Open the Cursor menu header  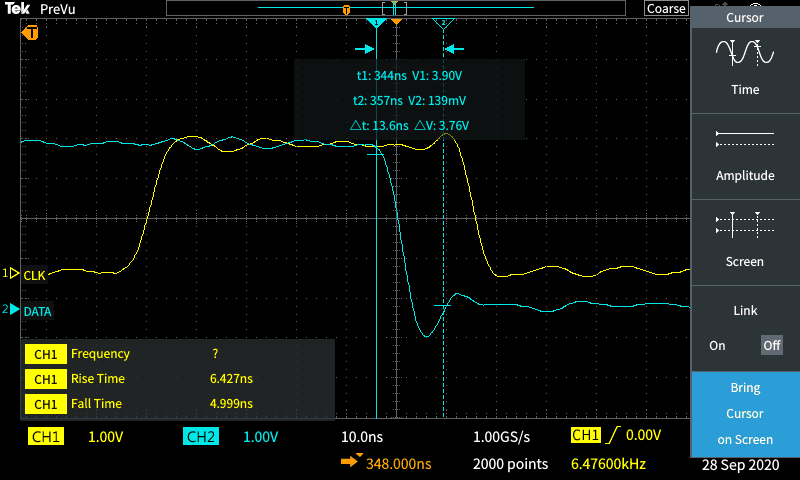(745, 17)
